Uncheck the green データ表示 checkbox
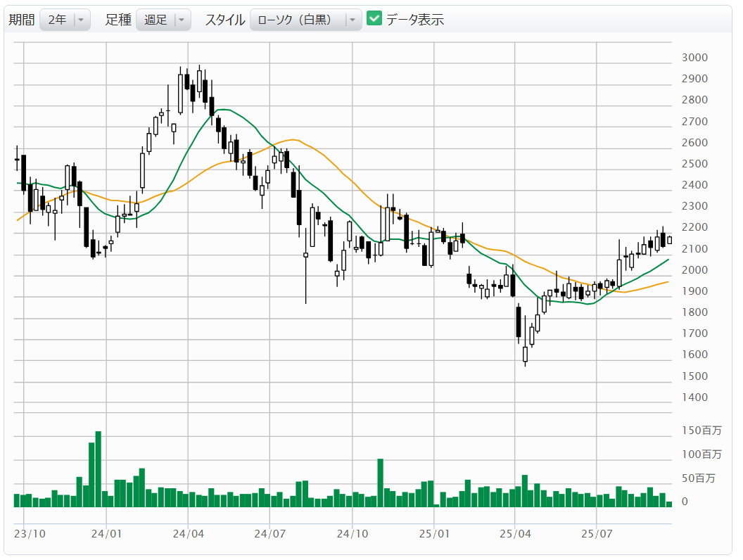 click(374, 19)
